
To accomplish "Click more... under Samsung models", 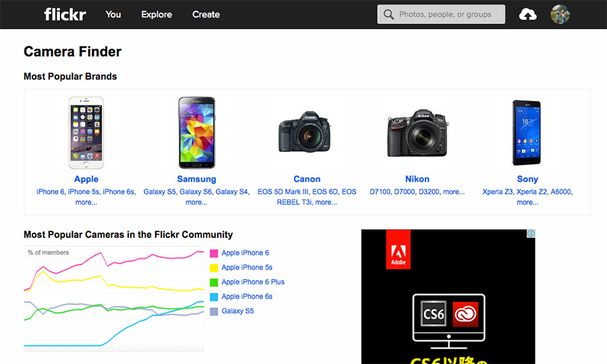I will coord(196,202).
